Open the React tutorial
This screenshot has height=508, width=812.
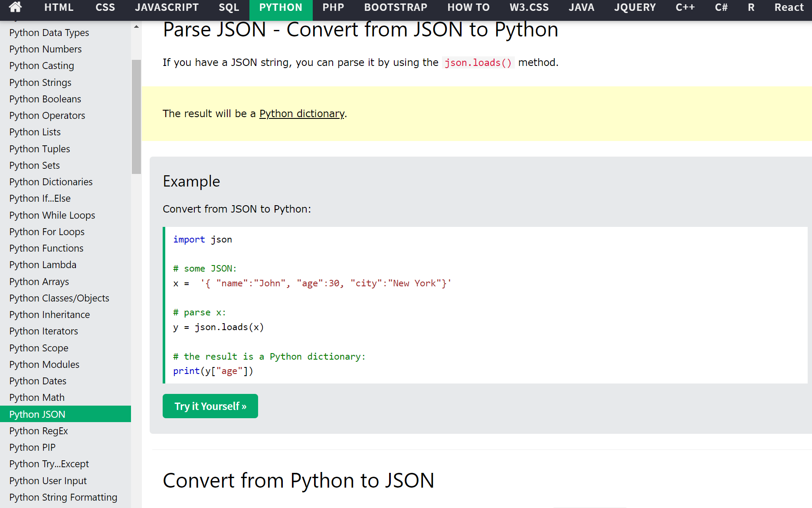pos(789,7)
